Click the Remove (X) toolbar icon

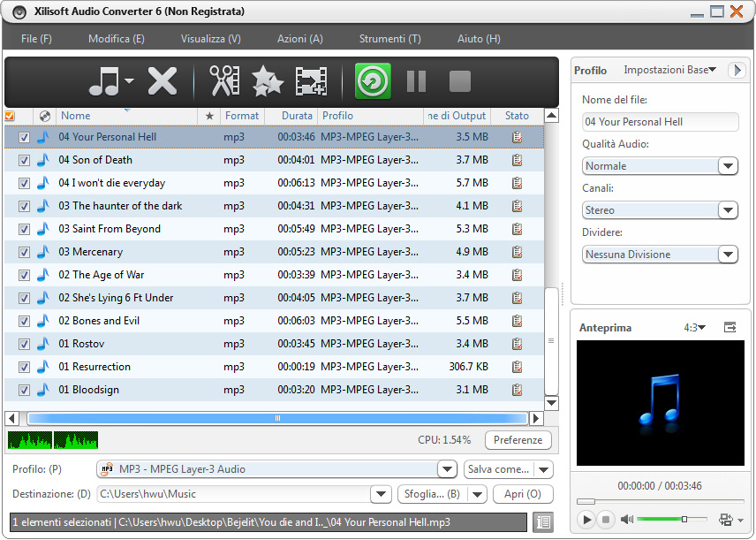pos(162,81)
